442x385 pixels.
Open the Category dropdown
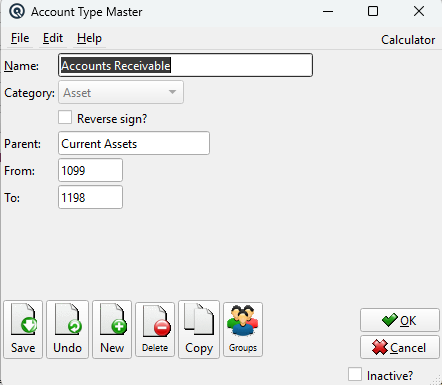[121, 92]
